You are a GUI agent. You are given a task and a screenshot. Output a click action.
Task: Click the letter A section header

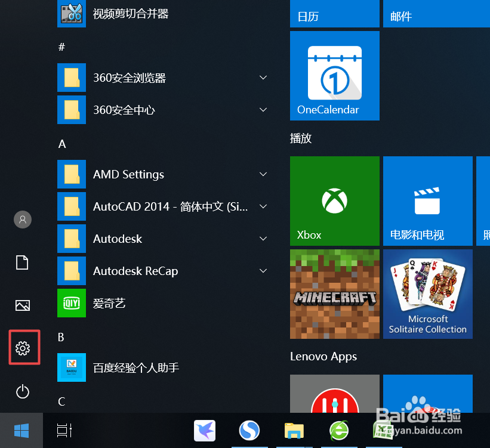(62, 144)
